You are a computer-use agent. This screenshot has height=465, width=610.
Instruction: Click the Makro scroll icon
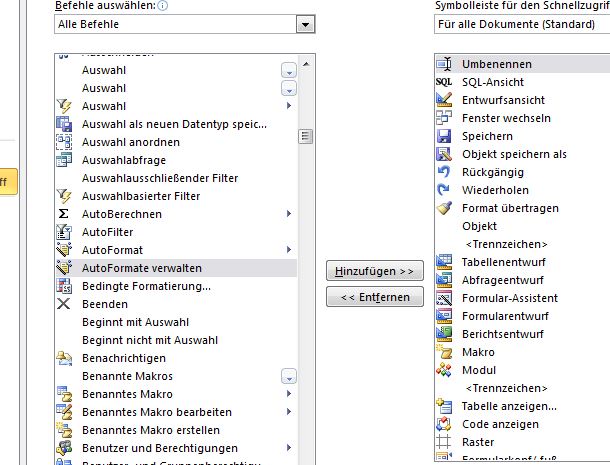[444, 352]
